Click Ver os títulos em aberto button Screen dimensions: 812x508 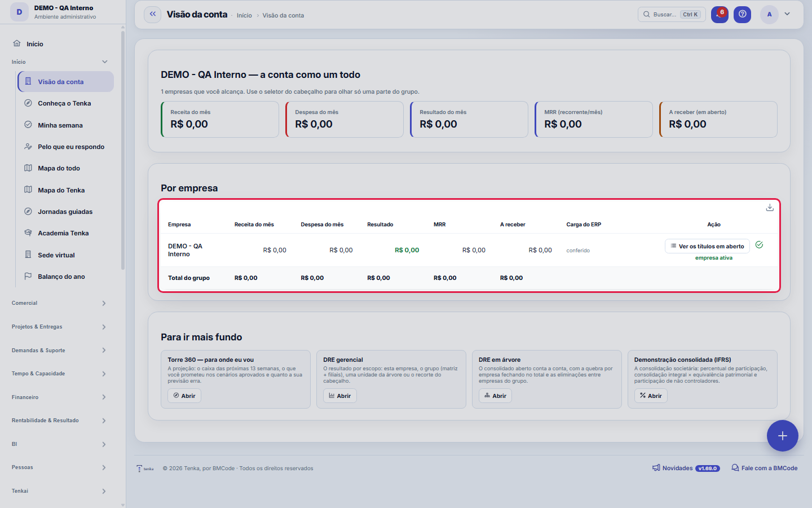tap(707, 246)
